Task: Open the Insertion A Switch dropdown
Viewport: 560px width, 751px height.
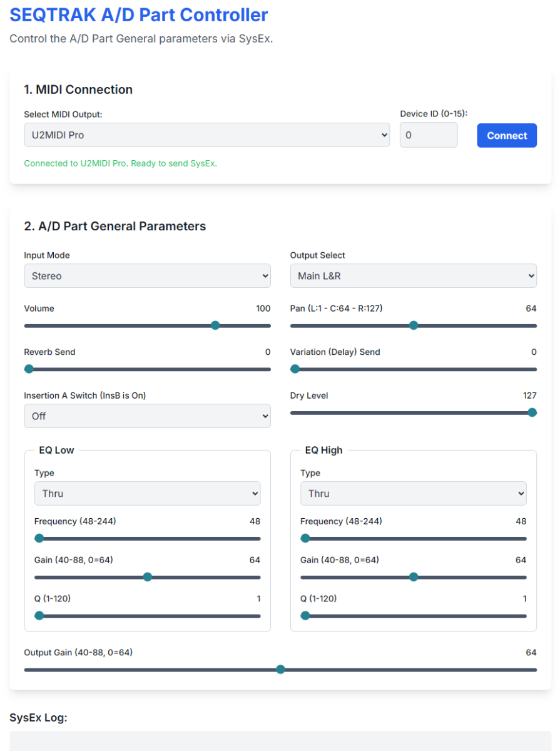Action: click(x=148, y=416)
